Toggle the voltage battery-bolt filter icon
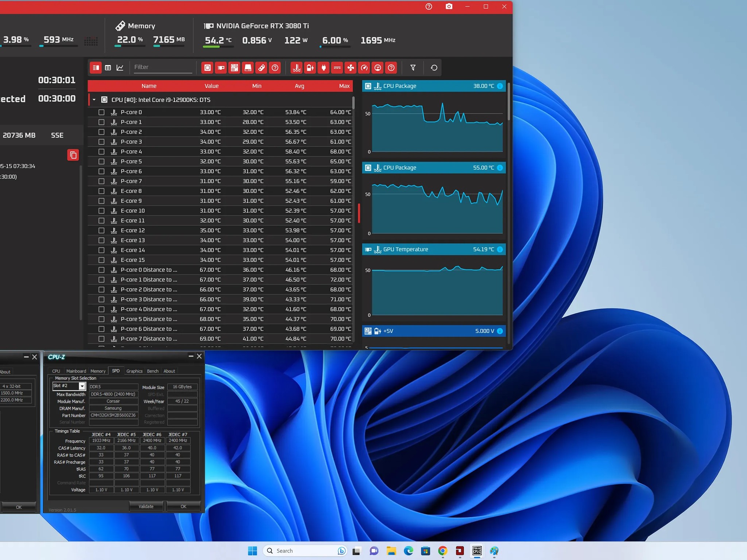 coord(310,67)
